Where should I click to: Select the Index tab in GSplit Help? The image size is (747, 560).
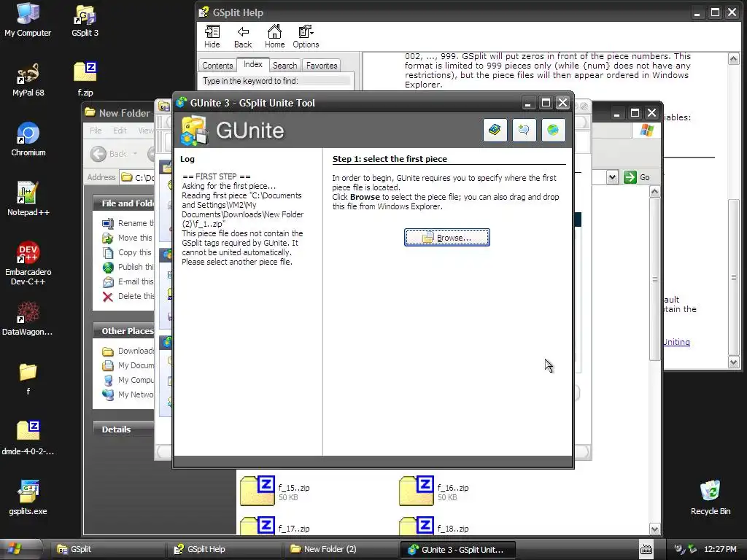tap(253, 64)
